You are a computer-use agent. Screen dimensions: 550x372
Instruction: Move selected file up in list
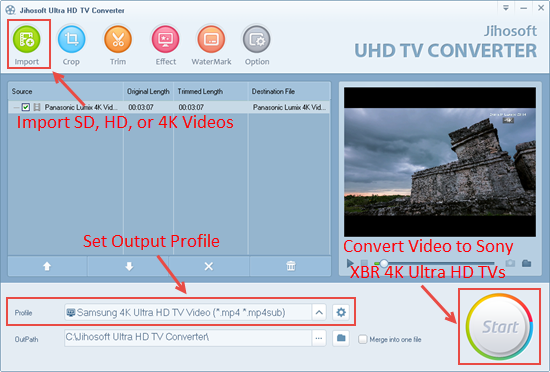(x=47, y=266)
